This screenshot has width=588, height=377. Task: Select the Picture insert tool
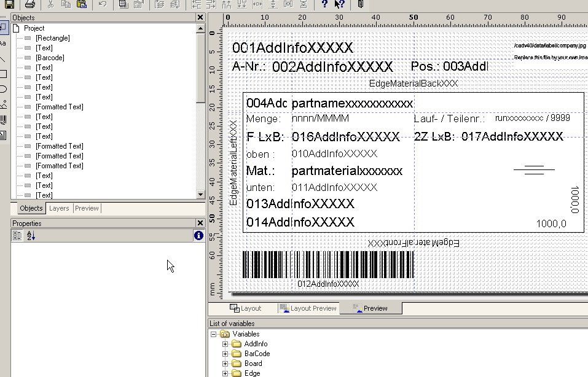click(x=3, y=104)
